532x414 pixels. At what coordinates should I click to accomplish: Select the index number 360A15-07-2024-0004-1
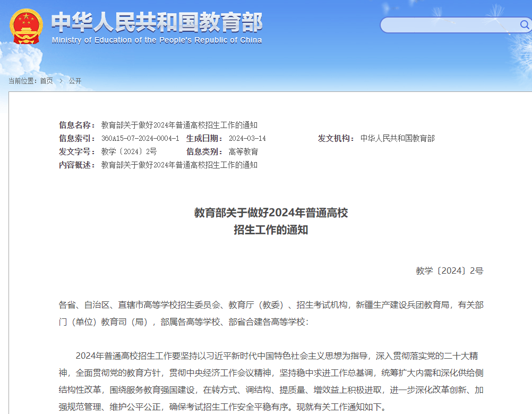click(x=140, y=139)
